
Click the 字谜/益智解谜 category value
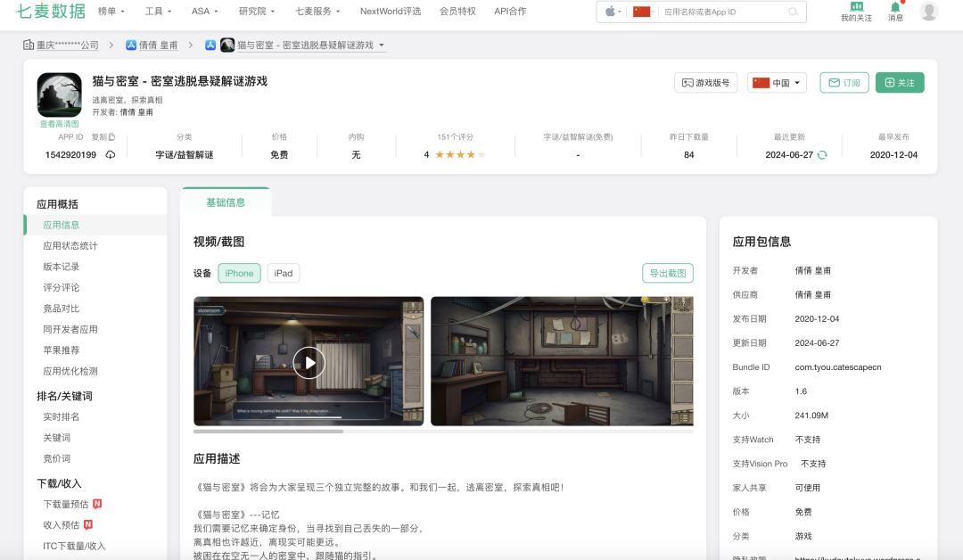(185, 155)
